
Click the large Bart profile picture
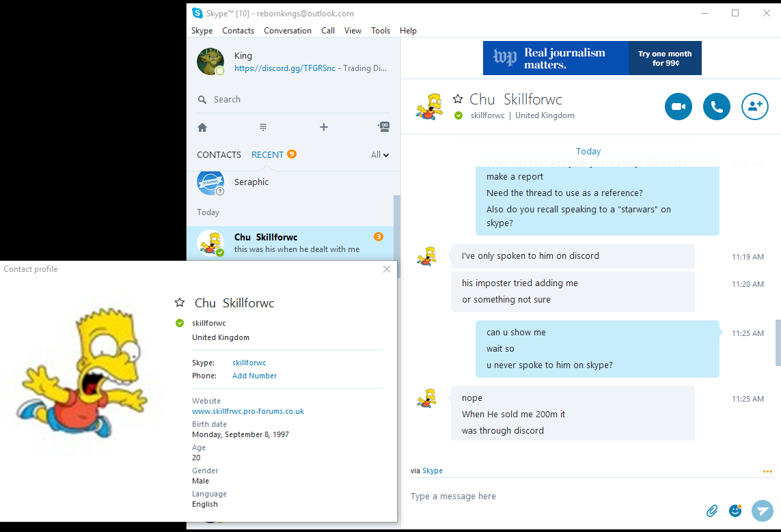82,374
